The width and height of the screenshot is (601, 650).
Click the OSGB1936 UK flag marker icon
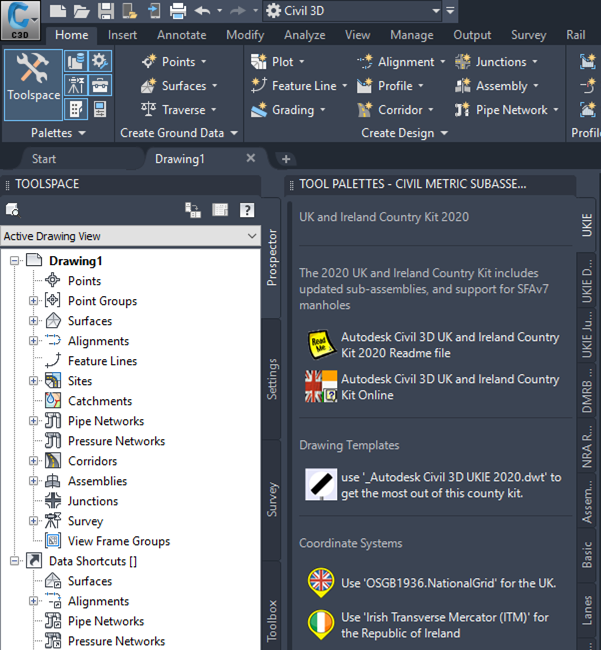[320, 582]
